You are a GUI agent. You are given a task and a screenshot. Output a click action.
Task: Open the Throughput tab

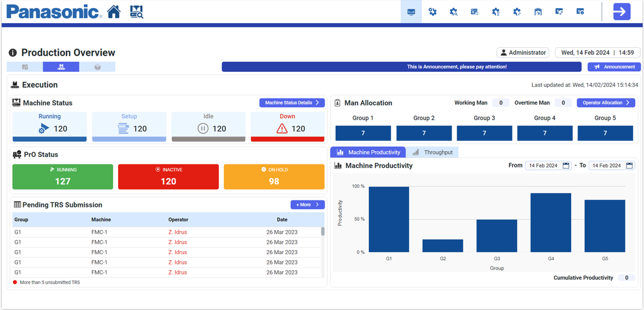tap(433, 152)
